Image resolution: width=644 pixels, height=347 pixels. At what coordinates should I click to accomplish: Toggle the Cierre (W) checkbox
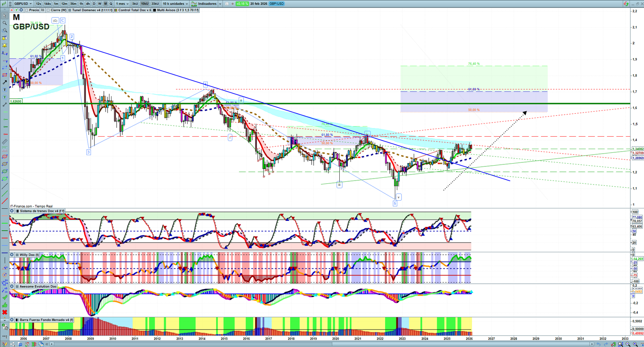[49, 10]
